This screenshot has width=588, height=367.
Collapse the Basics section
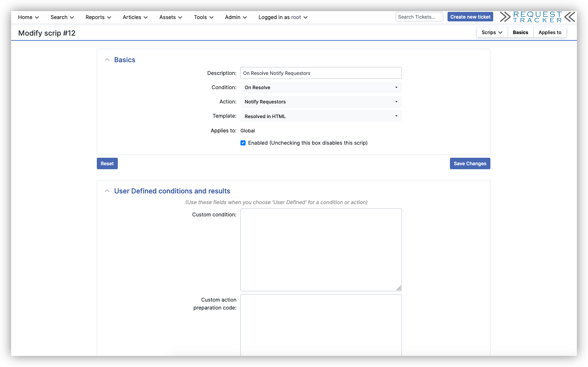click(x=107, y=59)
